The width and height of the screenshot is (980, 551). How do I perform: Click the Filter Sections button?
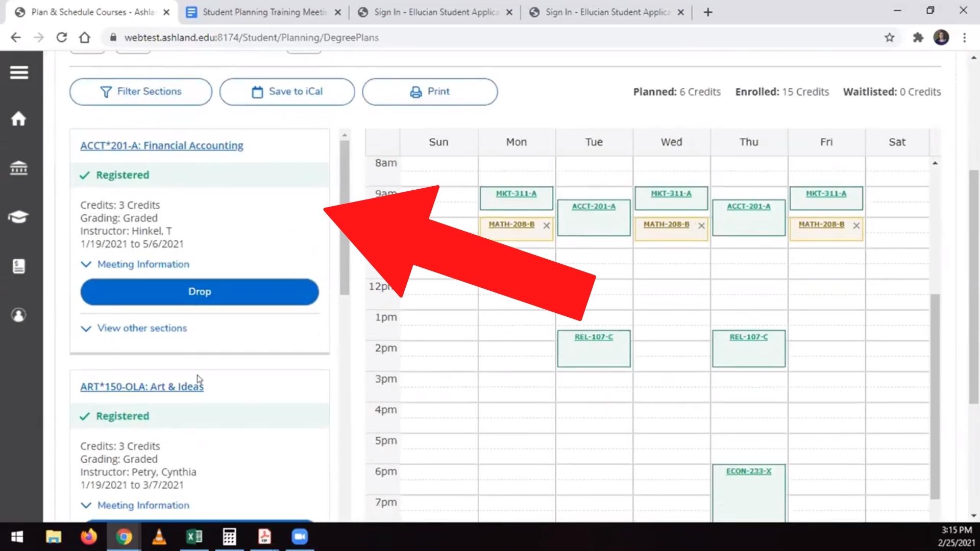[x=141, y=92]
